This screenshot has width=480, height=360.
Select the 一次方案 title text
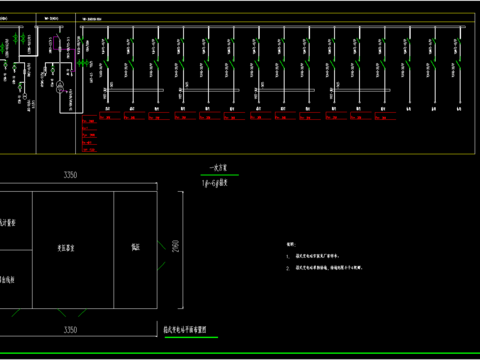coord(218,168)
